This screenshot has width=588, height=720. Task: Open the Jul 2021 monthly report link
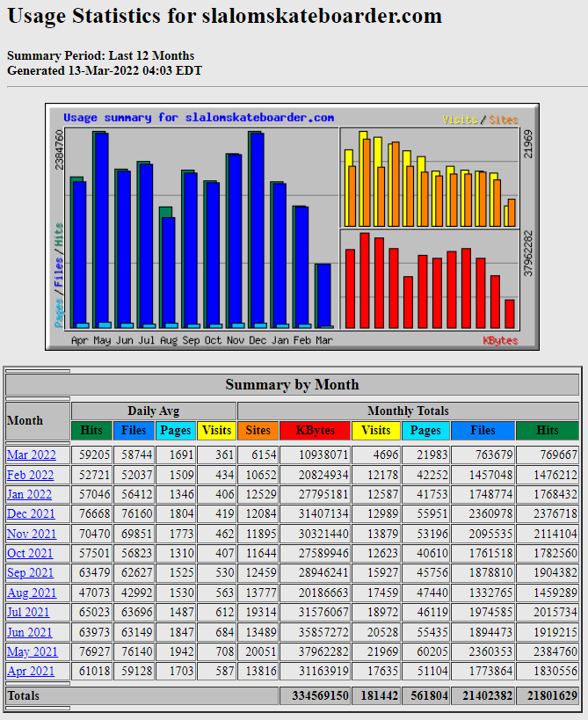28,612
